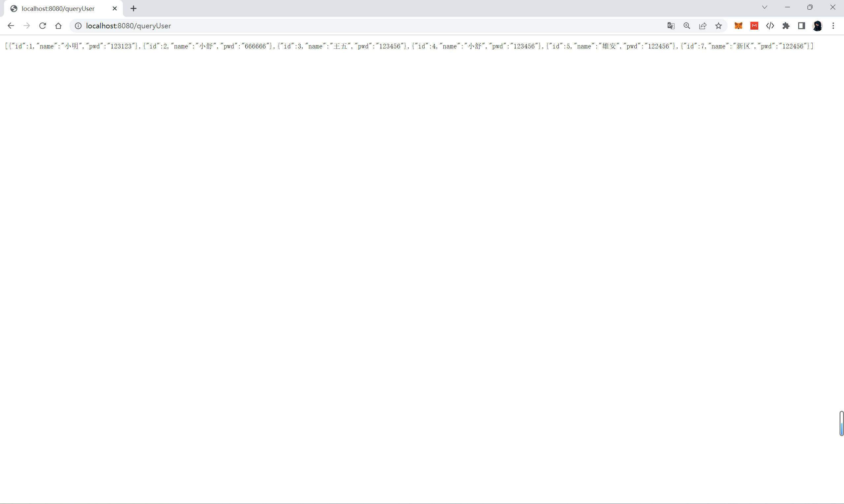Open Google Translate for this page
Image resolution: width=844 pixels, height=504 pixels.
pyautogui.click(x=671, y=26)
